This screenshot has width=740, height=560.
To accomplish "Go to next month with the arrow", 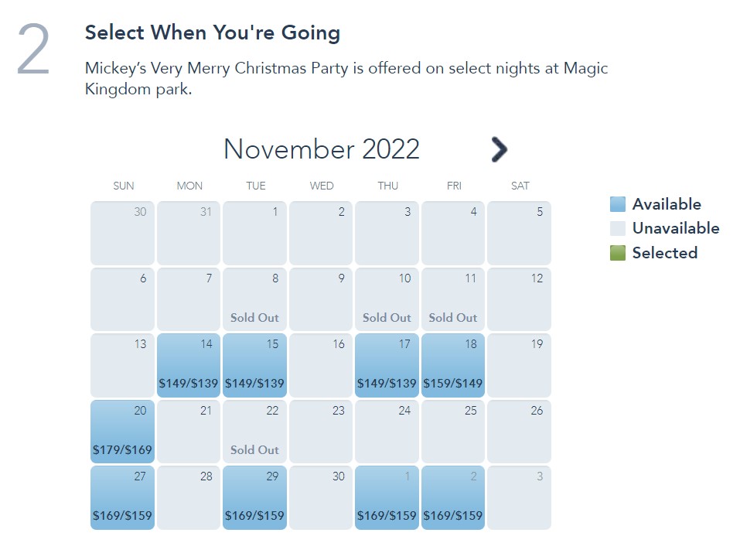I will pos(500,149).
